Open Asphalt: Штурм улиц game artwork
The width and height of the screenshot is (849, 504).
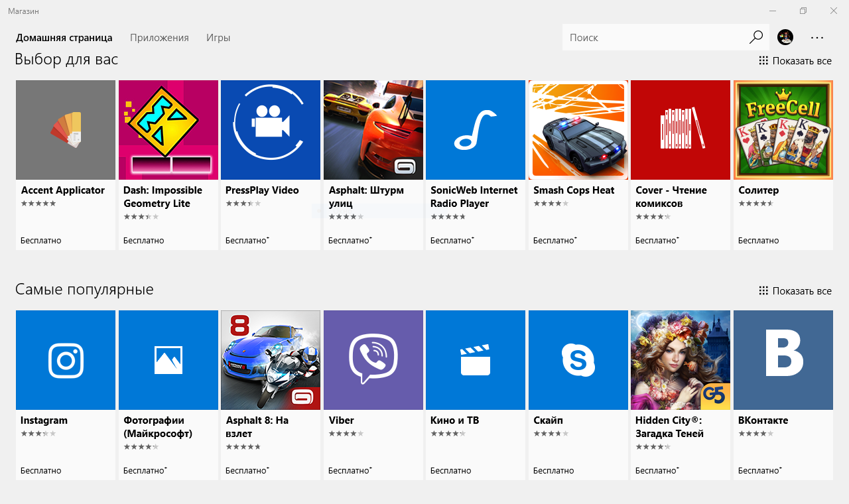pos(373,130)
